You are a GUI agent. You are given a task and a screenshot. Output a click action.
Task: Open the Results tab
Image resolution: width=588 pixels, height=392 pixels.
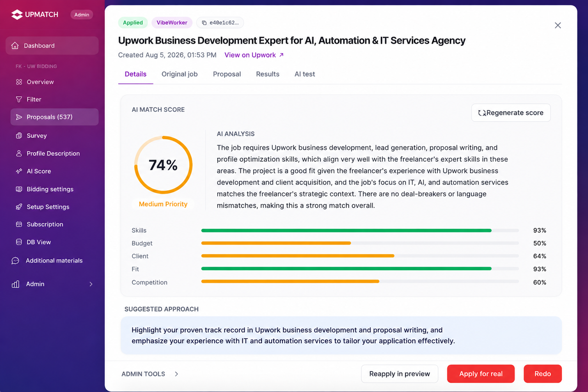(x=268, y=74)
